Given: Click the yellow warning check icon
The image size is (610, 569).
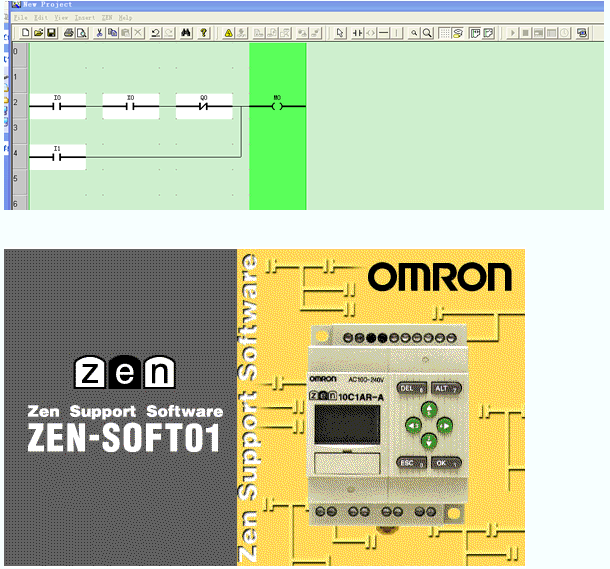Looking at the screenshot, I should pos(228,33).
